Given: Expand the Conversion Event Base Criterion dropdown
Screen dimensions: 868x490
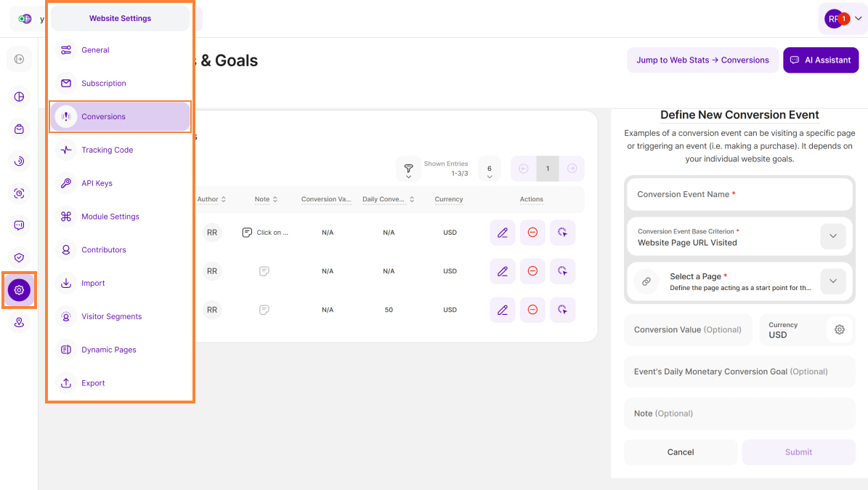Looking at the screenshot, I should click(x=832, y=236).
